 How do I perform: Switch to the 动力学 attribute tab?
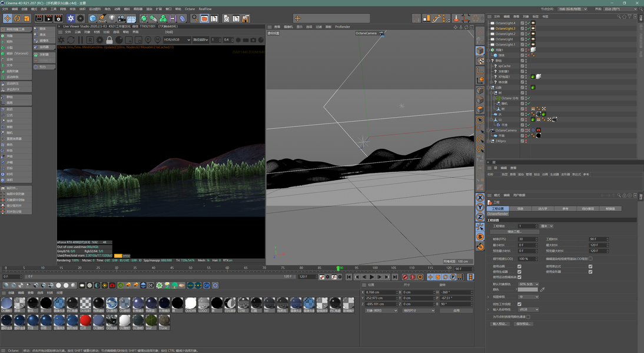pyautogui.click(x=543, y=208)
